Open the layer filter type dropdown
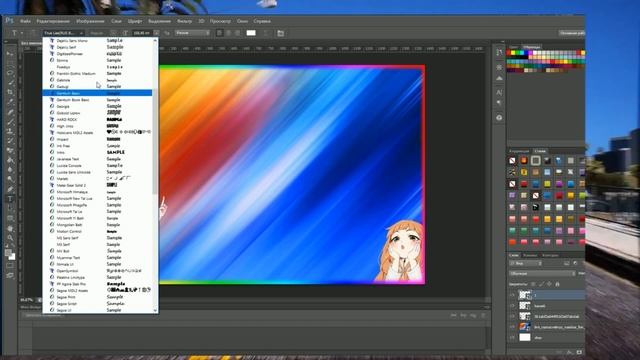 point(525,264)
